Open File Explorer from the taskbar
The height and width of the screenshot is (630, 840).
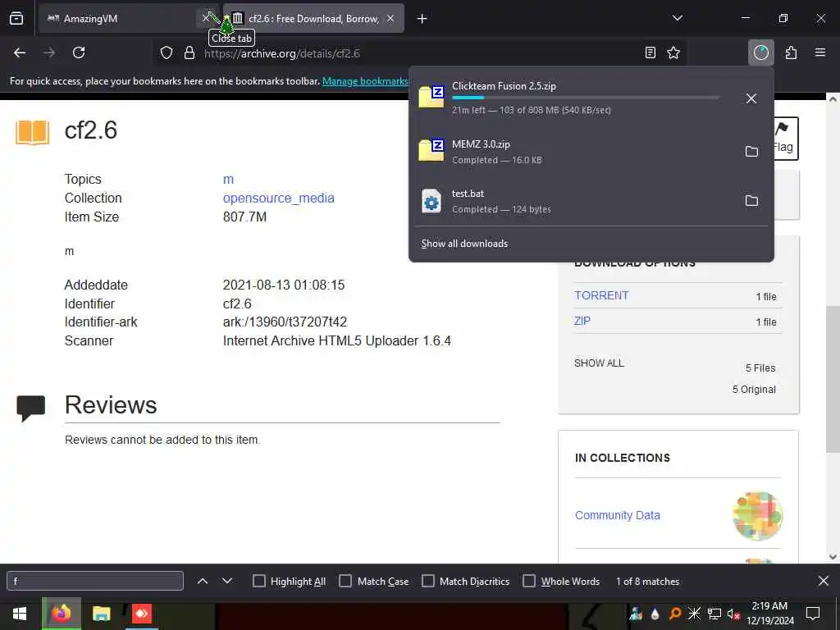click(101, 614)
